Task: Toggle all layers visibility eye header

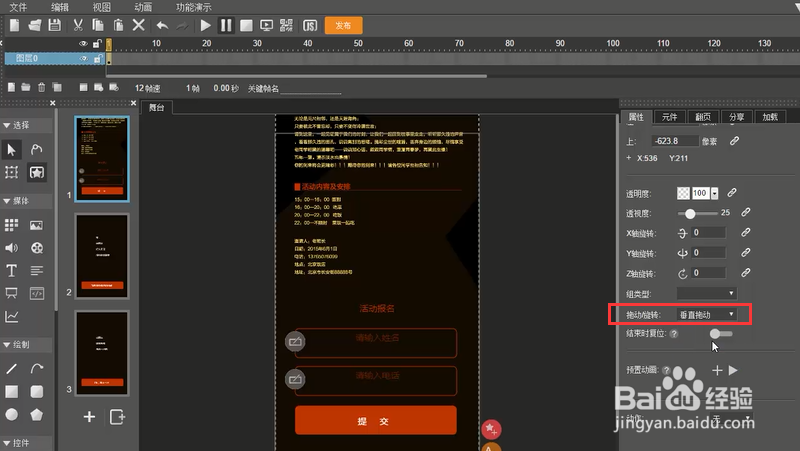Action: [x=83, y=43]
